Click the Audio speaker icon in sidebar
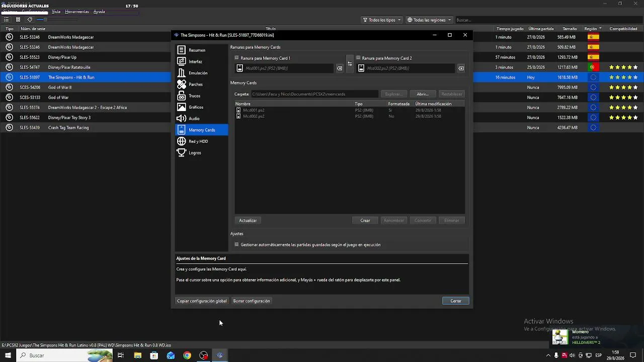Screen dimensions: 644x362 (182, 119)
